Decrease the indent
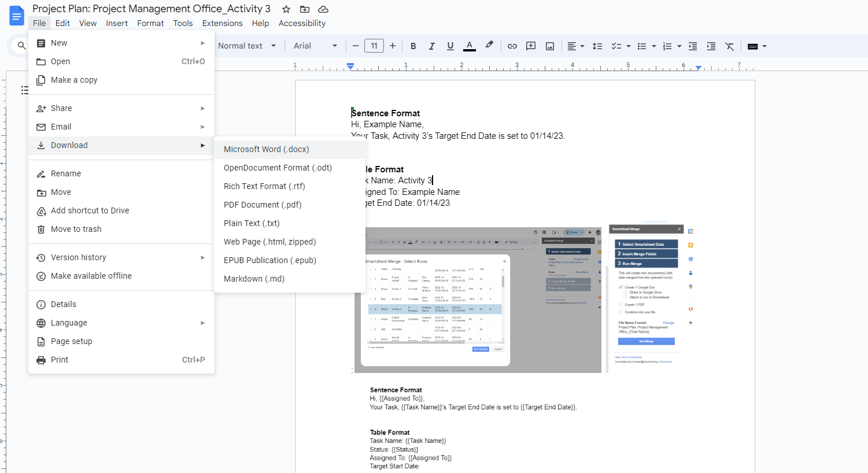The height and width of the screenshot is (473, 868). (x=692, y=46)
